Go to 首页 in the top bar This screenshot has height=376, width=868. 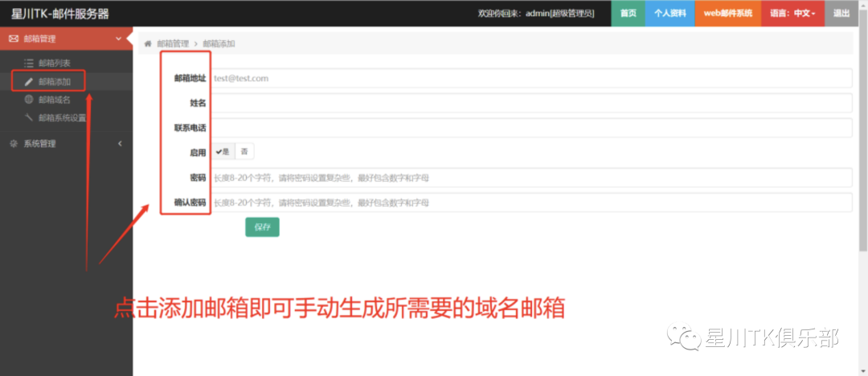pos(628,14)
